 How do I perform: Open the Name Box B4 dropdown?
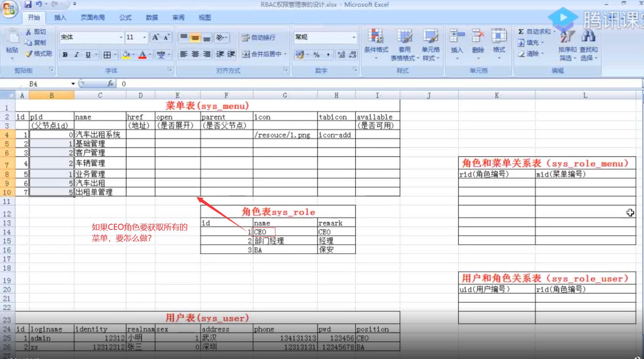click(73, 84)
